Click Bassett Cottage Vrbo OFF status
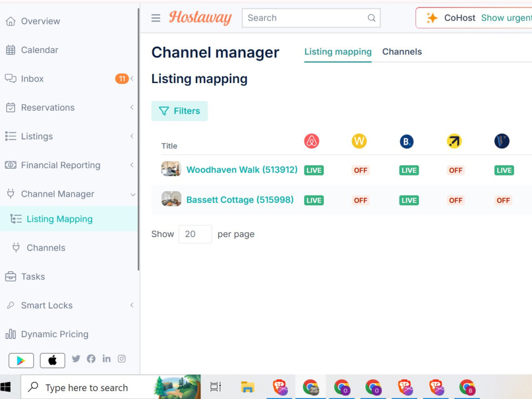 point(503,201)
